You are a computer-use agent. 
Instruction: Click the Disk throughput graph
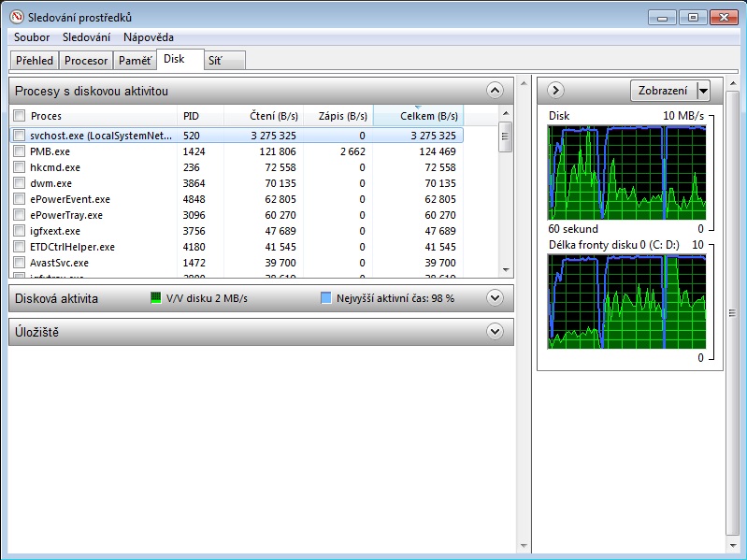(x=627, y=172)
